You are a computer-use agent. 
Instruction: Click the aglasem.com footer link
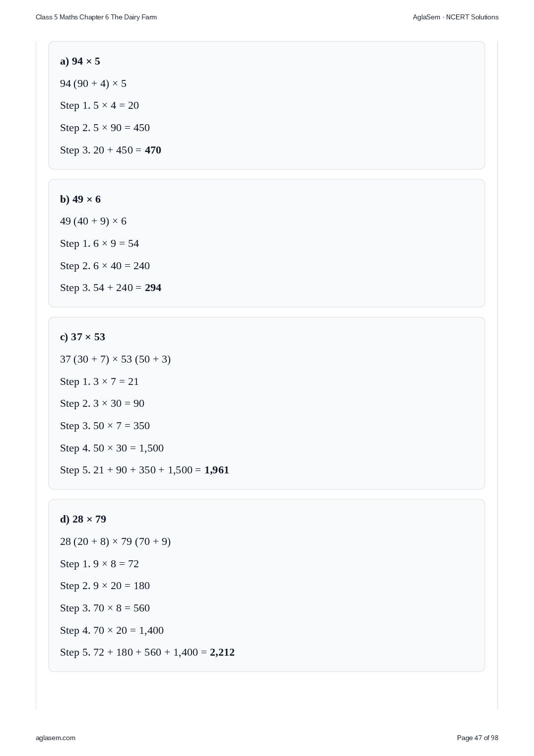click(x=56, y=738)
